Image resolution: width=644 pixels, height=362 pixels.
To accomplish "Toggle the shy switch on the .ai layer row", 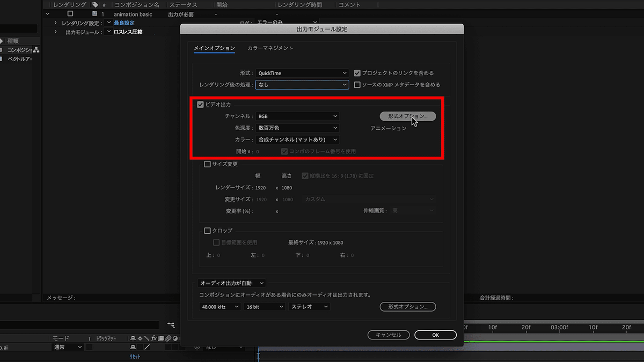I will (x=133, y=347).
